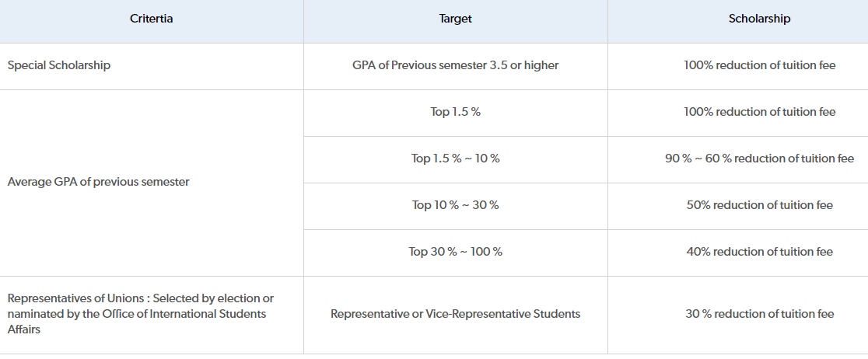Click 'naminated by the Office of International Students' line
Viewport: 868px width, 359px height.
point(137,314)
